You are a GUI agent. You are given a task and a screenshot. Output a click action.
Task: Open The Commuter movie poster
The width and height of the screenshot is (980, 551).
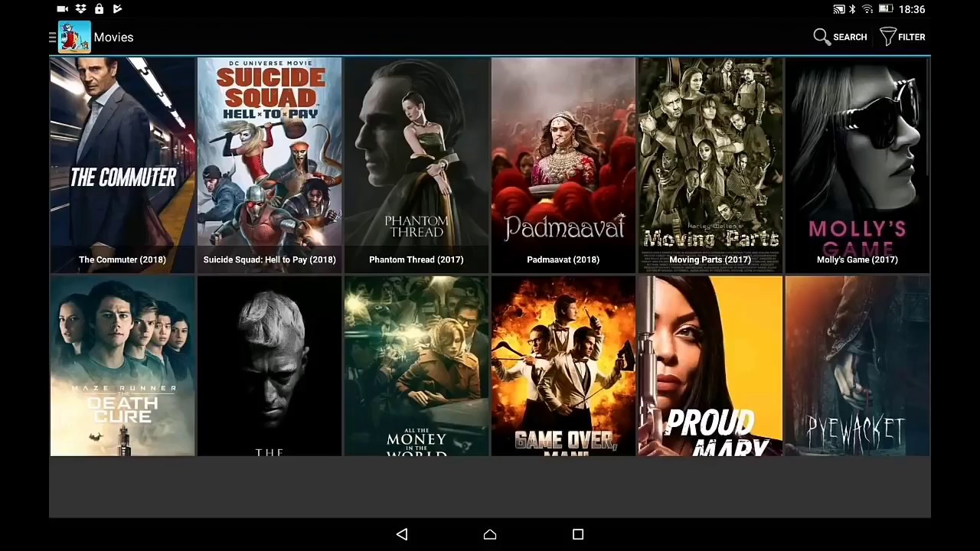tap(122, 165)
